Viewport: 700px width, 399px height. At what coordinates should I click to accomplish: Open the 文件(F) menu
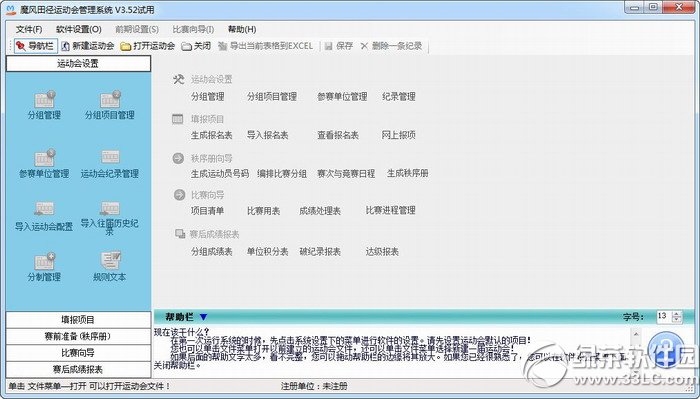[x=29, y=29]
